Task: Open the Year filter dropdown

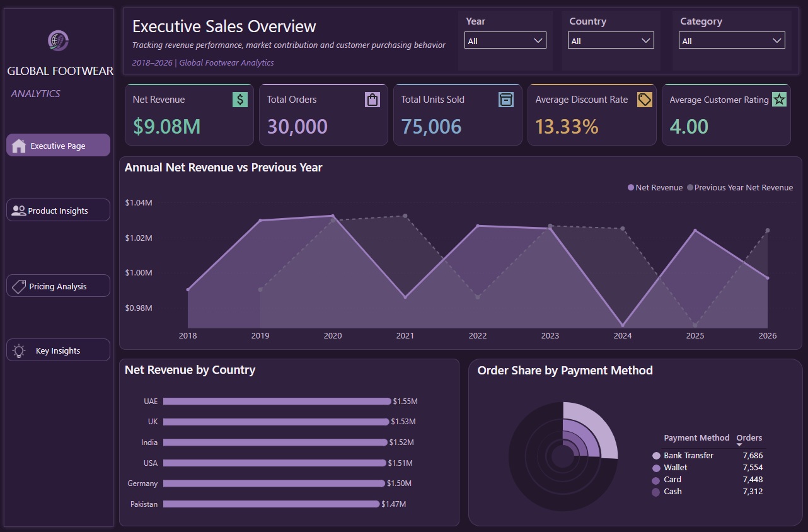Action: pos(505,40)
